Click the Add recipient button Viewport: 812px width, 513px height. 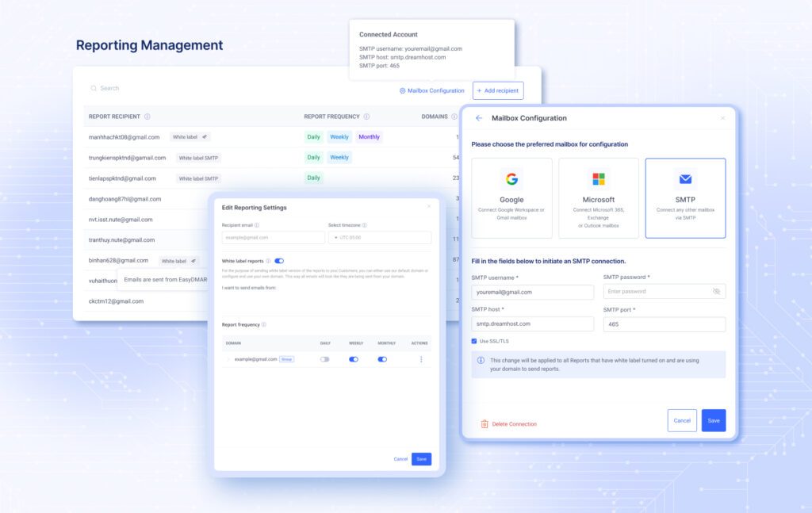(x=498, y=90)
